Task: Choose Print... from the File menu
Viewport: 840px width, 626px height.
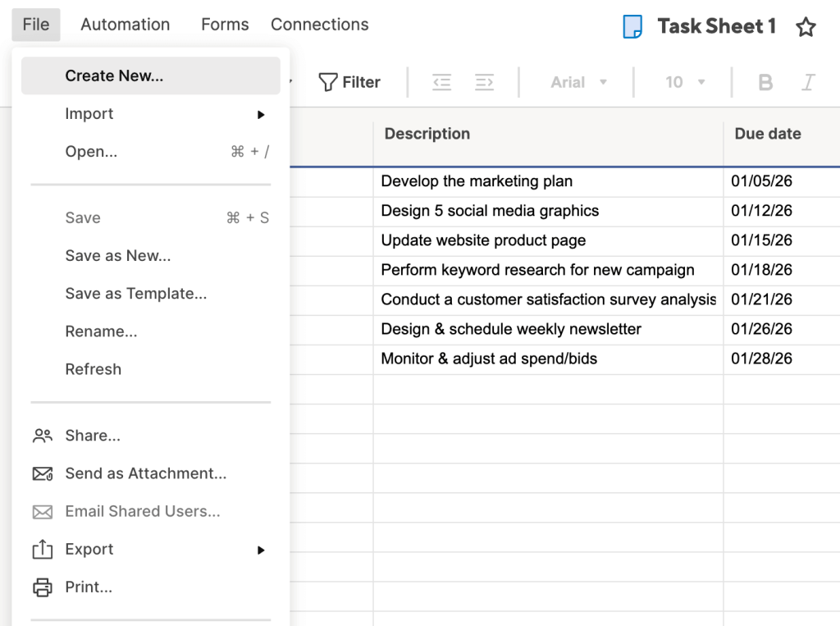Action: [89, 587]
